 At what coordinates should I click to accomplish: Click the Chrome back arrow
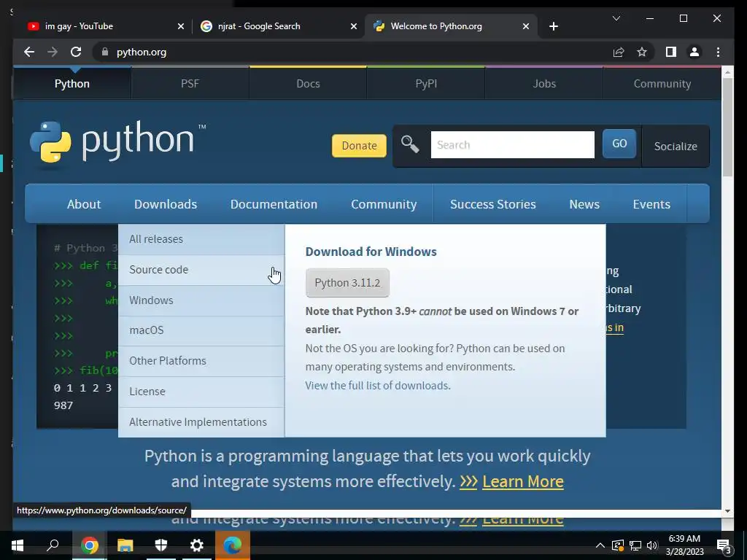tap(29, 52)
